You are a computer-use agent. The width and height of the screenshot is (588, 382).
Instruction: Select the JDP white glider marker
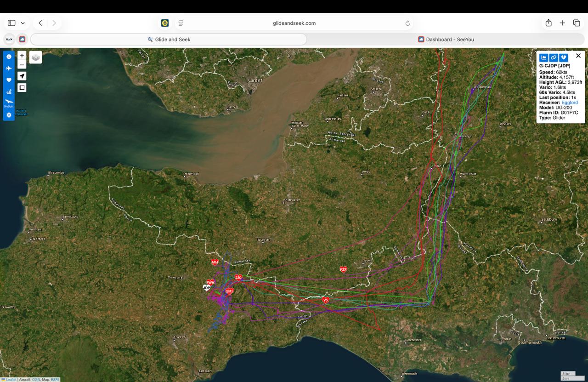[x=207, y=288]
